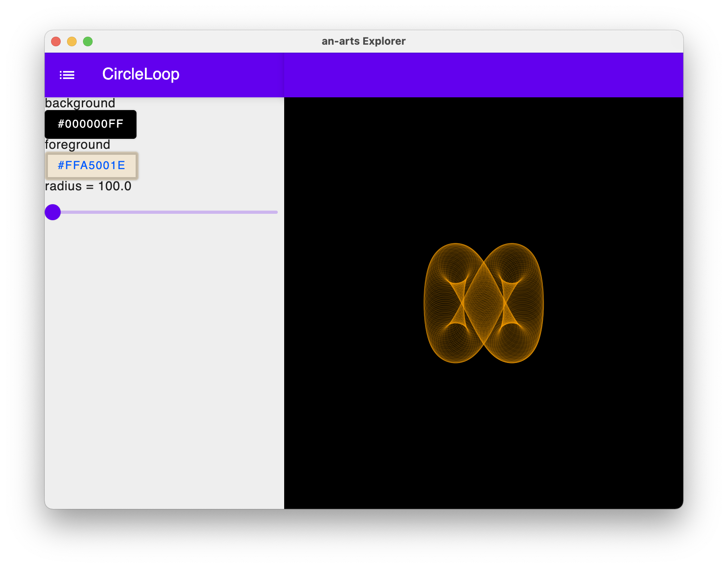Click the purple app bar above the canvas

pyautogui.click(x=484, y=75)
